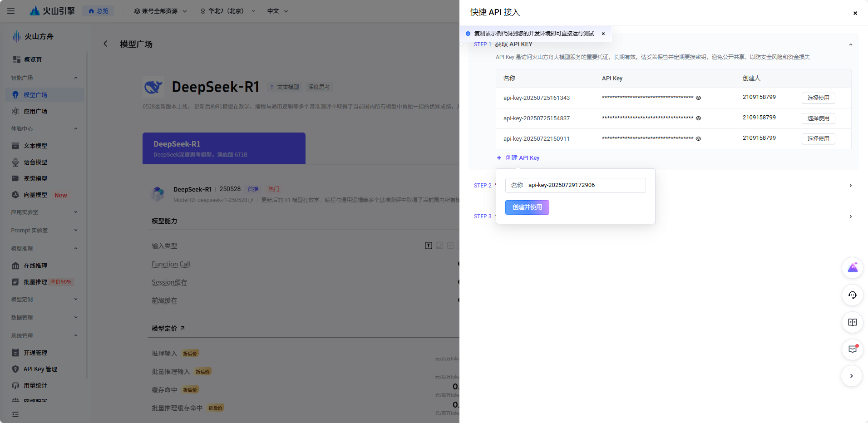Screen dimensions: 868x423
Task: Click the 创建人 column header
Action: 751,79
